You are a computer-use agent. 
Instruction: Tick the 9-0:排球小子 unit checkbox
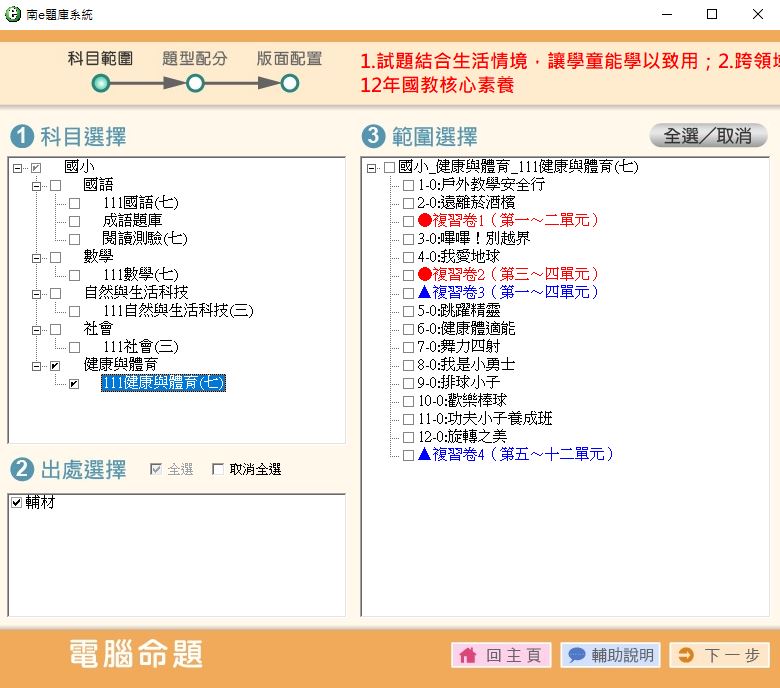pyautogui.click(x=408, y=383)
